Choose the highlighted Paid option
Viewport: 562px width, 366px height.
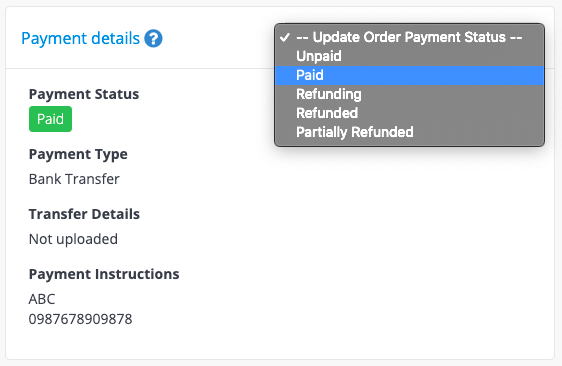[409, 75]
